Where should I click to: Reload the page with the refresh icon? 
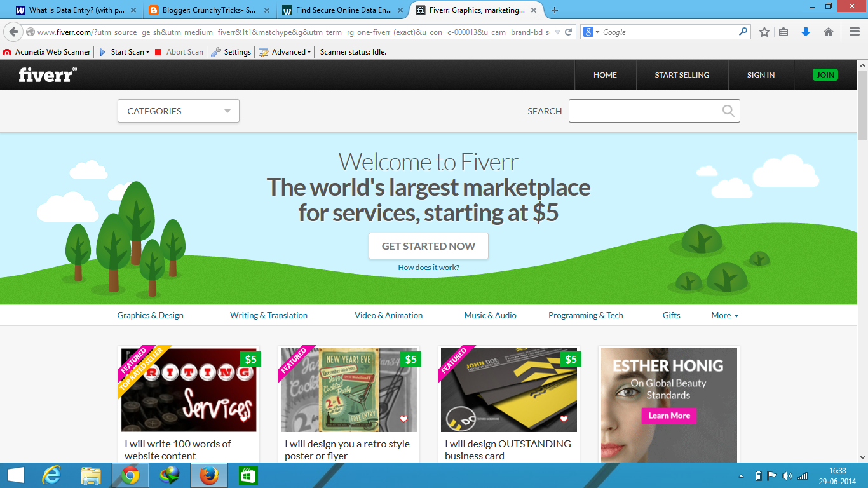pos(569,32)
